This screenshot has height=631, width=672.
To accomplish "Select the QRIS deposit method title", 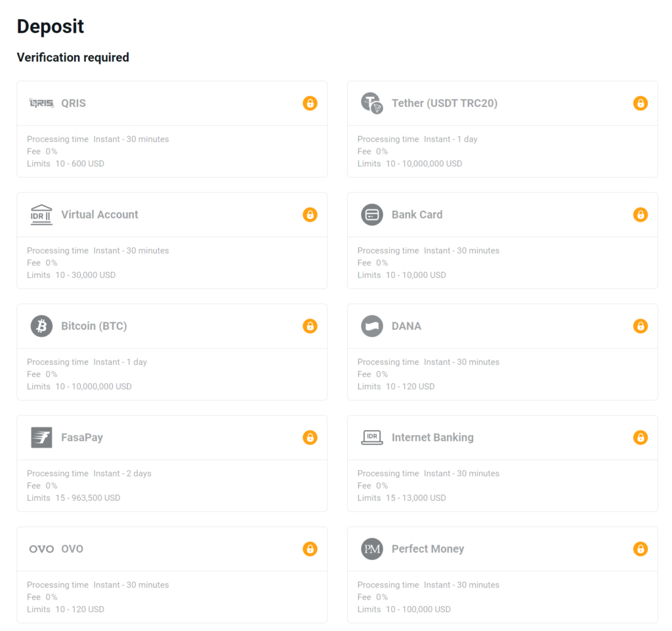I will 73,103.
